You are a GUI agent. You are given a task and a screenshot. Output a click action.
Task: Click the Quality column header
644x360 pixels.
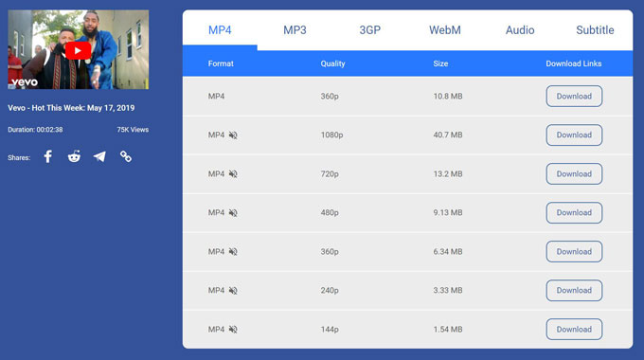point(332,63)
